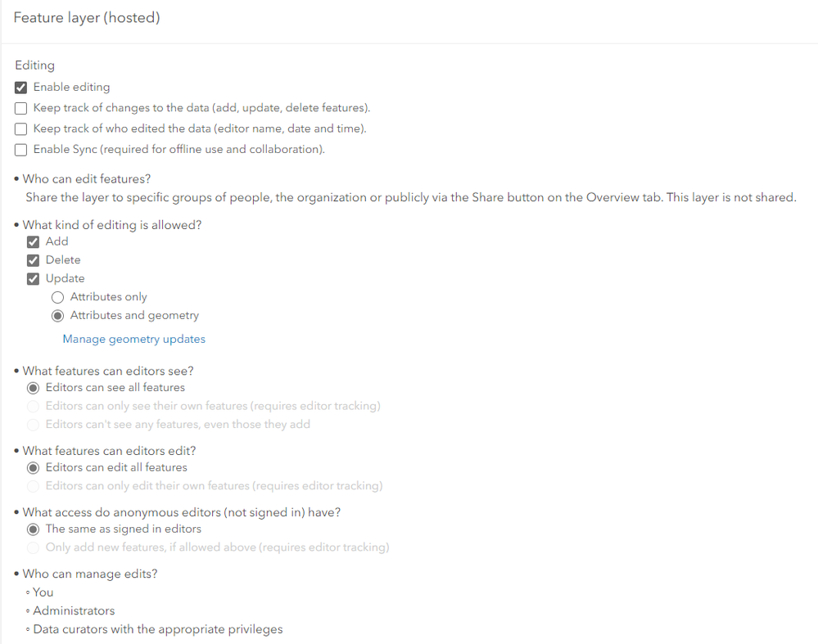Turn on Enable Sync for offline use
The height and width of the screenshot is (644, 818).
tap(21, 150)
